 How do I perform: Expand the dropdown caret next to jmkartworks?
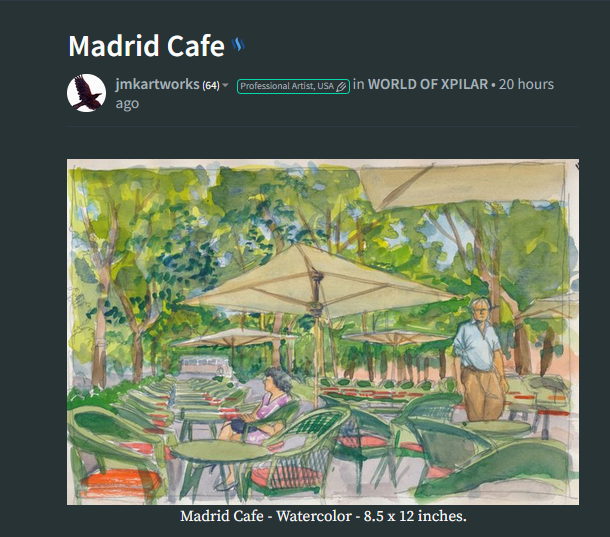[225, 85]
